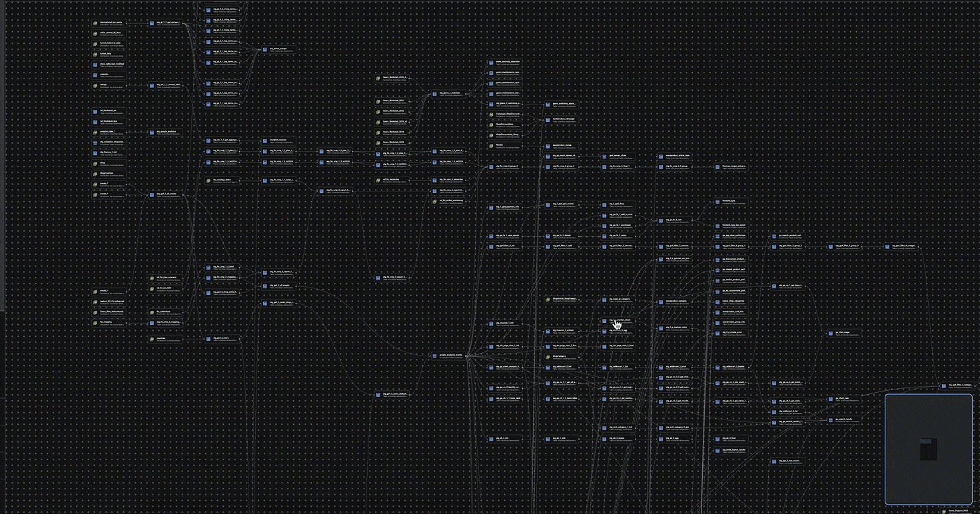980x514 pixels.
Task: Select the blue table icon on stg_google_analytics
Action: 151,132
